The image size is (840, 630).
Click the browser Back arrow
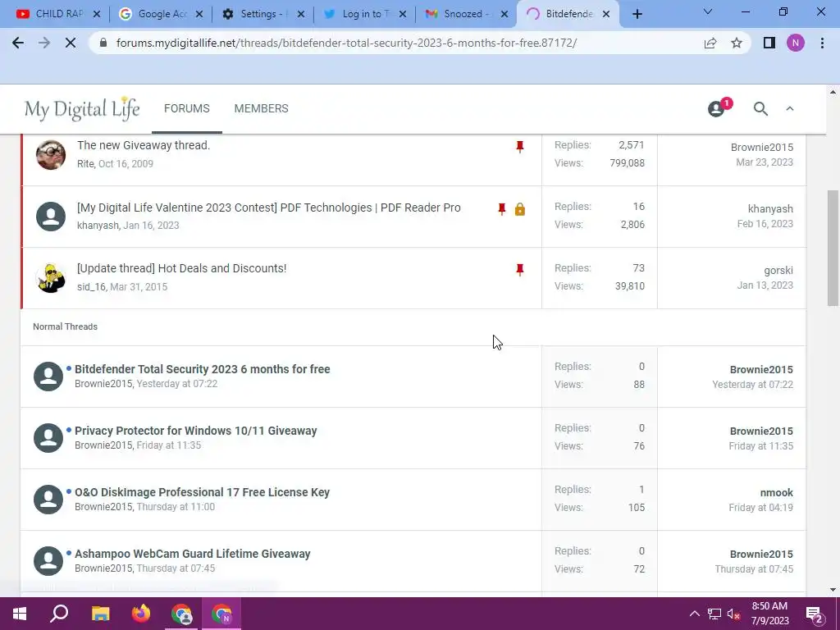pos(18,43)
